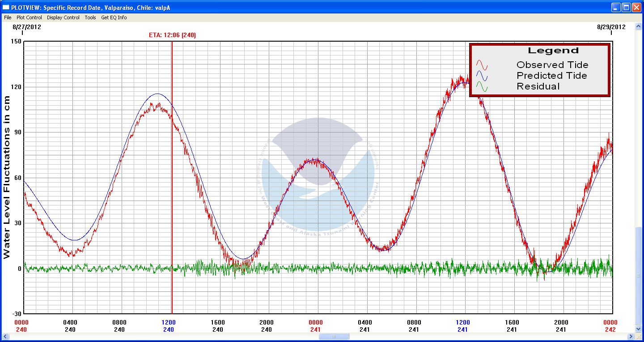Open the File menu
The width and height of the screenshot is (644, 342).
click(8, 17)
